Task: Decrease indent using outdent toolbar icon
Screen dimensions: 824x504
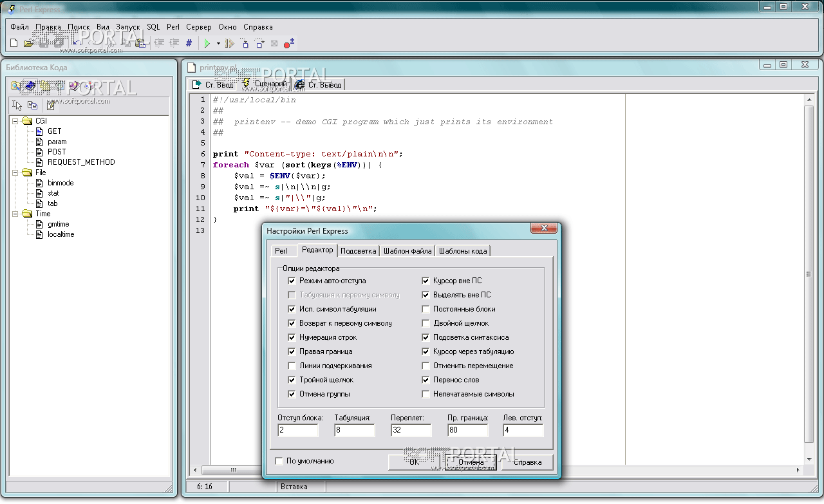Action: point(160,43)
